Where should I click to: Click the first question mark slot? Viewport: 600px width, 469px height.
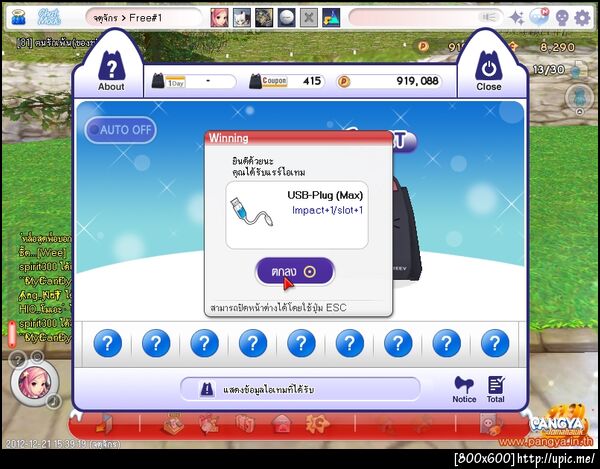(108, 343)
